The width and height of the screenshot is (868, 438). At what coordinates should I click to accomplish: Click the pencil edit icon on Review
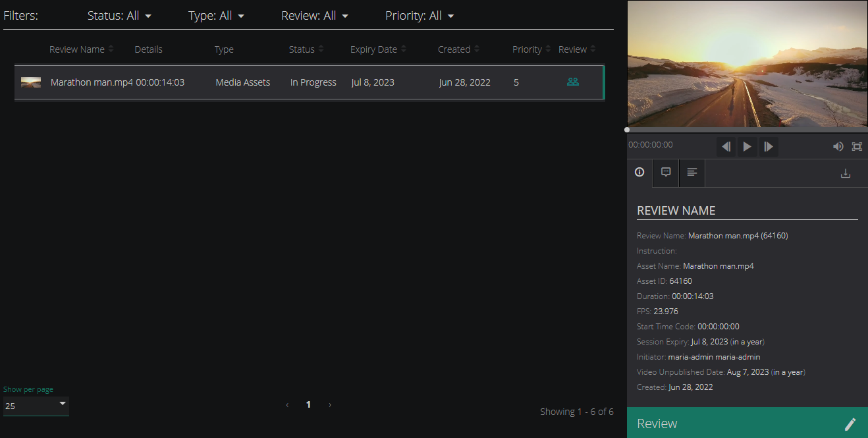pos(850,424)
